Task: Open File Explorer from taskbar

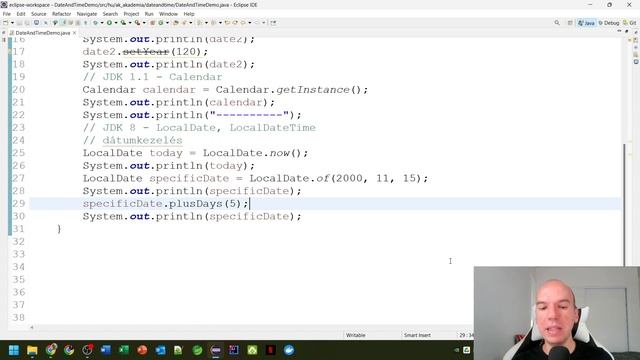Action: point(32,350)
